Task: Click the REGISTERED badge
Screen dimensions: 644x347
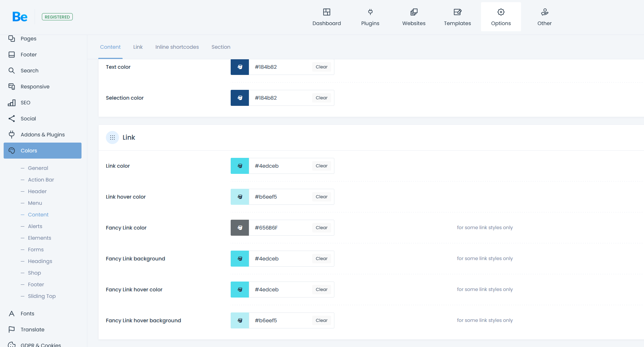Action: [x=57, y=17]
